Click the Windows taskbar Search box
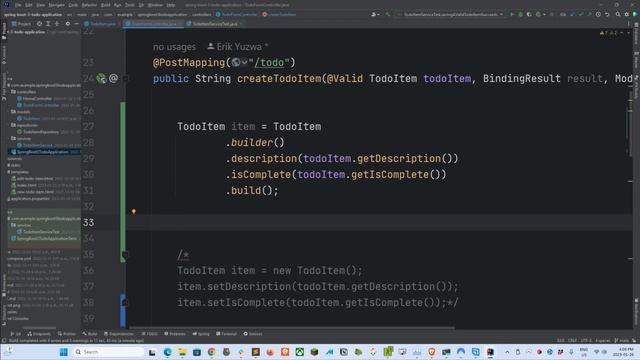 coord(108,352)
